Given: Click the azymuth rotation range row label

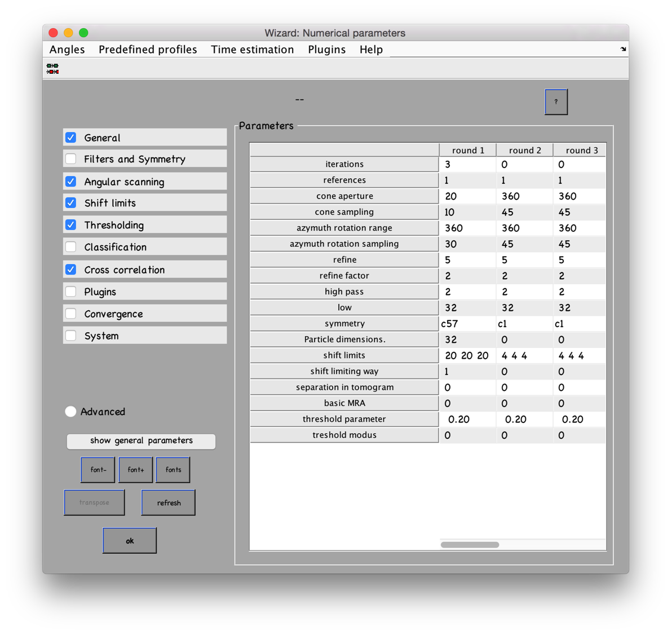Looking at the screenshot, I should click(344, 228).
